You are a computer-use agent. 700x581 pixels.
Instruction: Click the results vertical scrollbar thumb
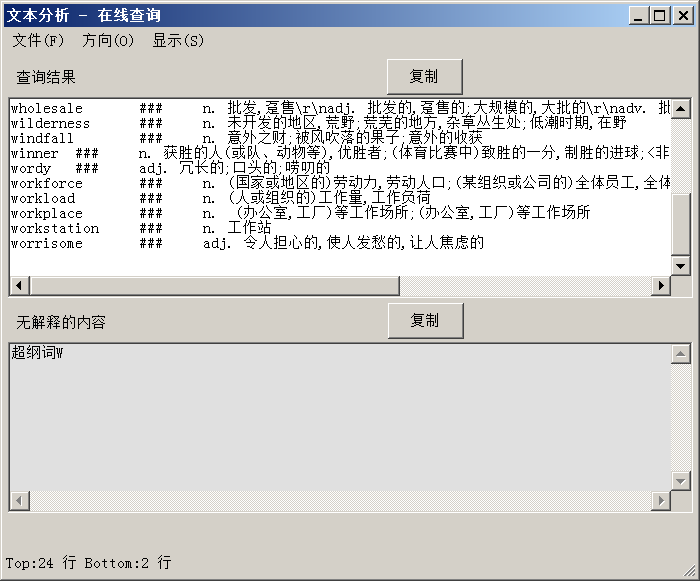[x=681, y=225]
